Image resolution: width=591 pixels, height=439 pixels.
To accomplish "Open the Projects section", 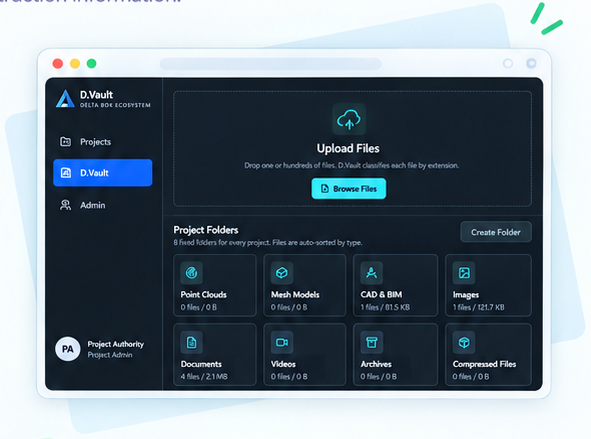I will click(103, 142).
